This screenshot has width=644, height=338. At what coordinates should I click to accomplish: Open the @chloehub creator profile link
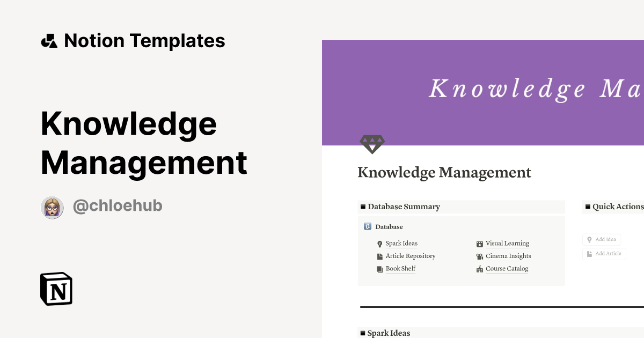118,205
